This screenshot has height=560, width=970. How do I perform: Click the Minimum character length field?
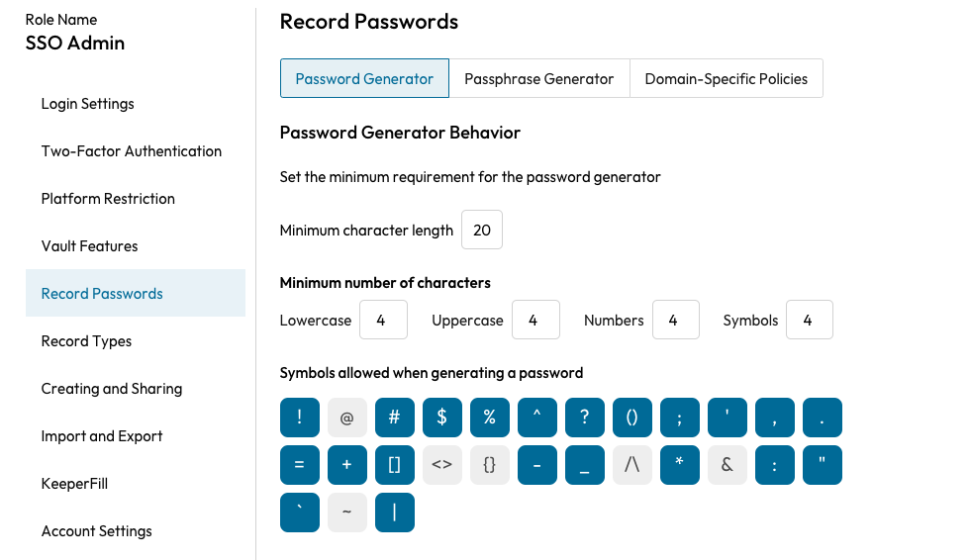tap(482, 231)
